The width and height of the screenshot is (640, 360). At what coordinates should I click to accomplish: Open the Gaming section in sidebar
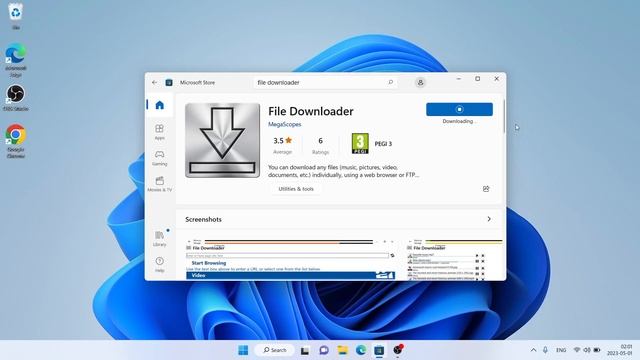coord(160,158)
